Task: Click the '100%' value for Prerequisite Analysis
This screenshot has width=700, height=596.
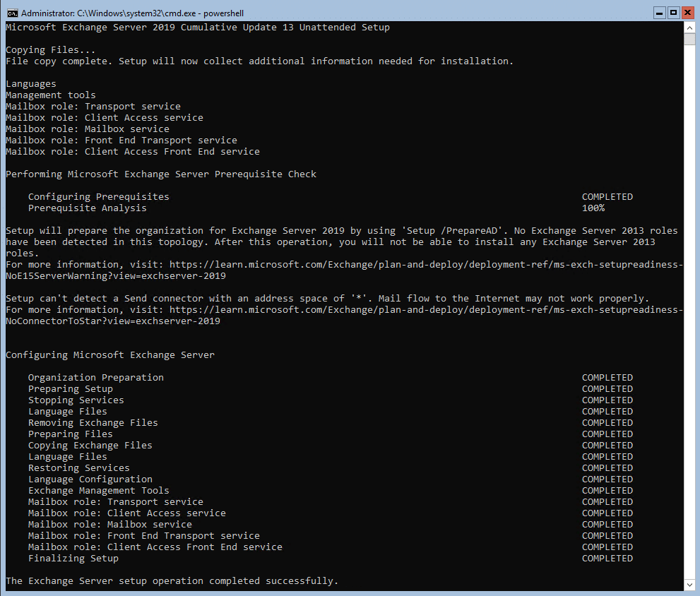Action: pos(593,208)
